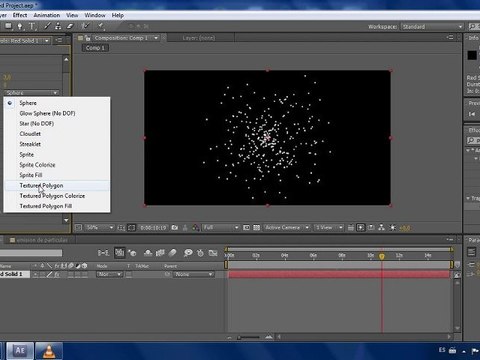Open Effect Controls panel menu
The image size is (480, 360).
click(x=59, y=40)
